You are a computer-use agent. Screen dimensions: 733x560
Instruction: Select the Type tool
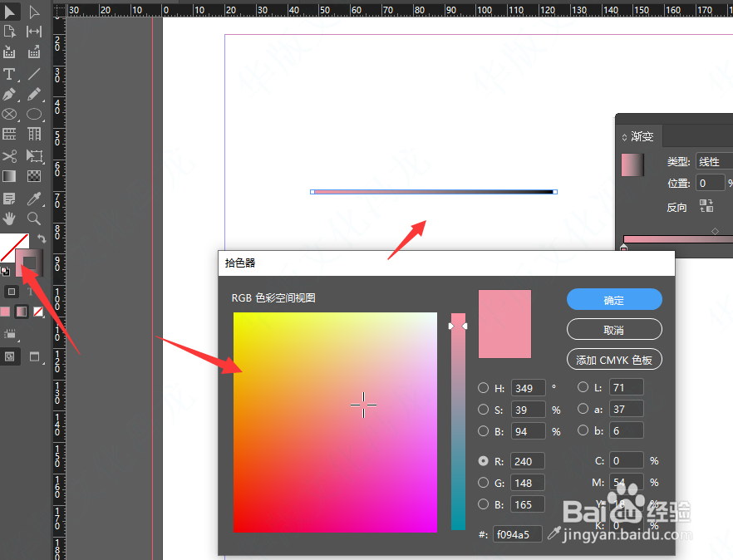[9, 74]
